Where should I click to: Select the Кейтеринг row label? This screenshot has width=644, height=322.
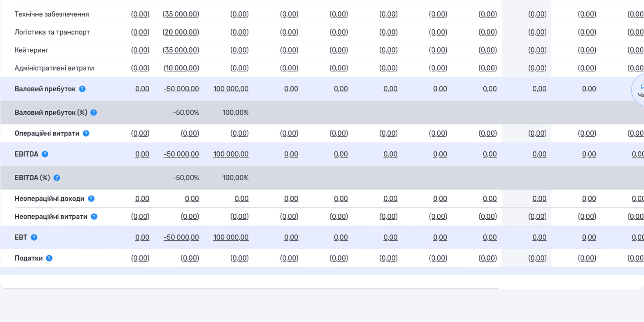pyautogui.click(x=32, y=50)
